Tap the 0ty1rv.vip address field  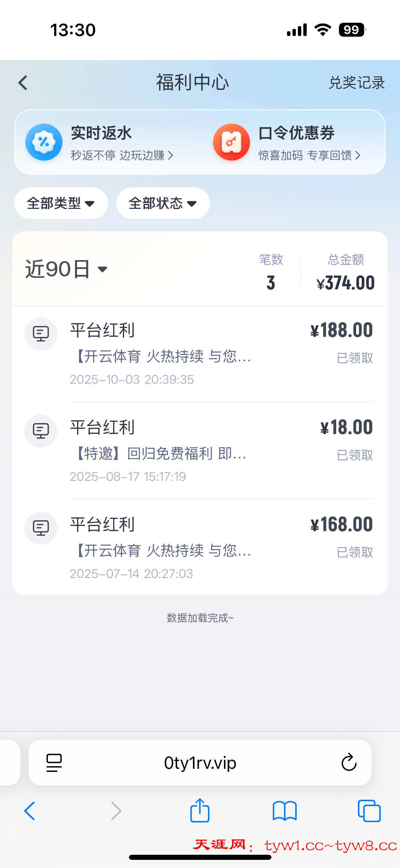(x=200, y=763)
